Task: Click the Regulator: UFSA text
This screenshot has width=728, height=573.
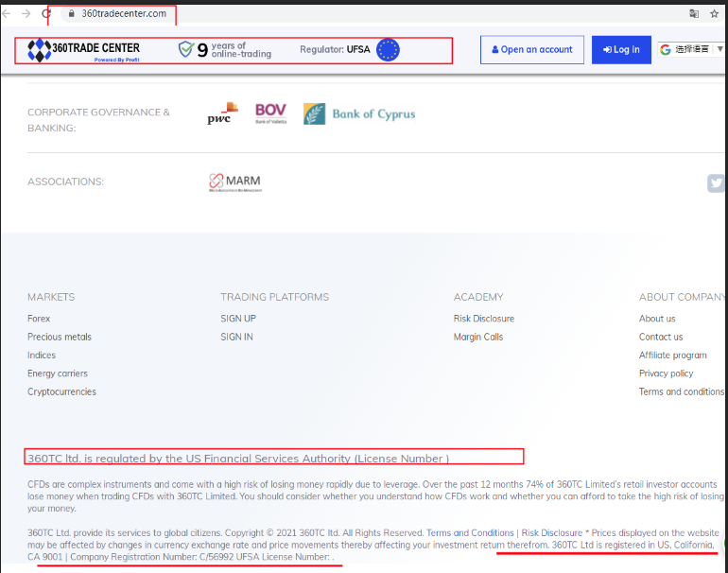Action: (335, 49)
